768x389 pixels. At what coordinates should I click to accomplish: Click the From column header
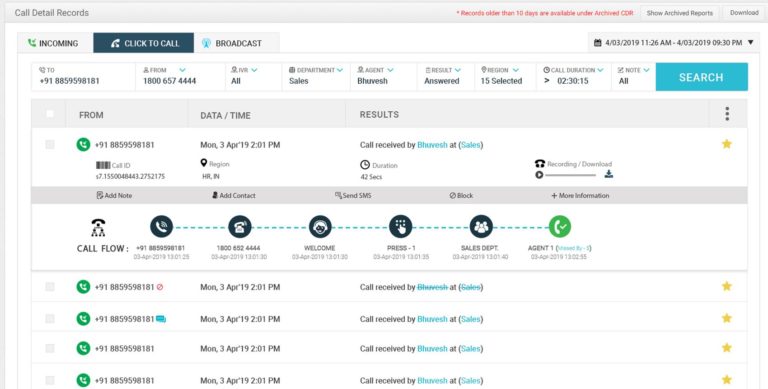(91, 115)
